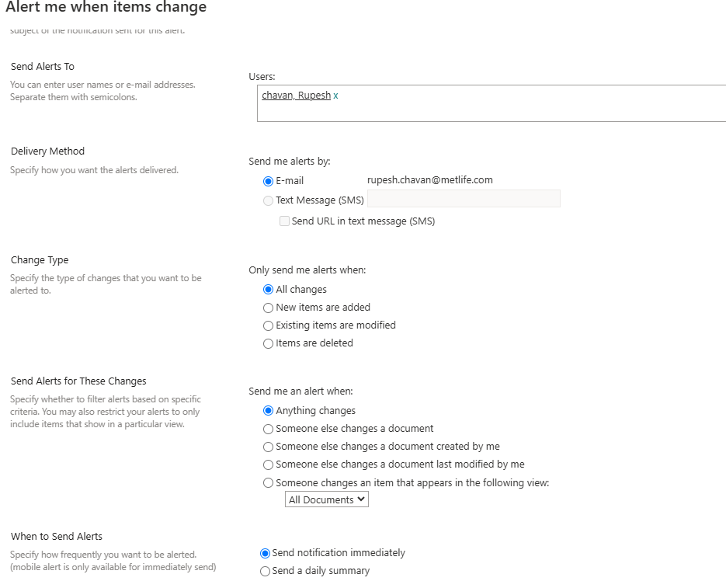
Task: Choose Send a daily summary
Action: [265, 570]
